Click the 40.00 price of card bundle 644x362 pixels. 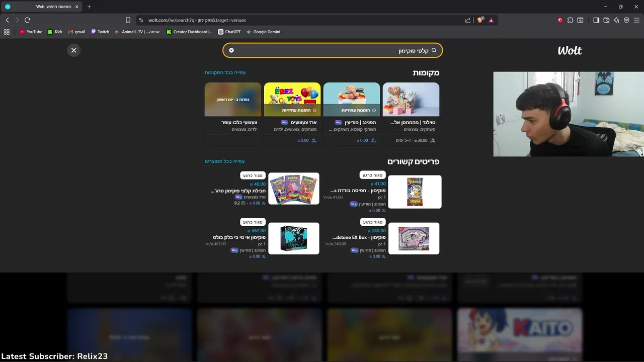pos(258,184)
